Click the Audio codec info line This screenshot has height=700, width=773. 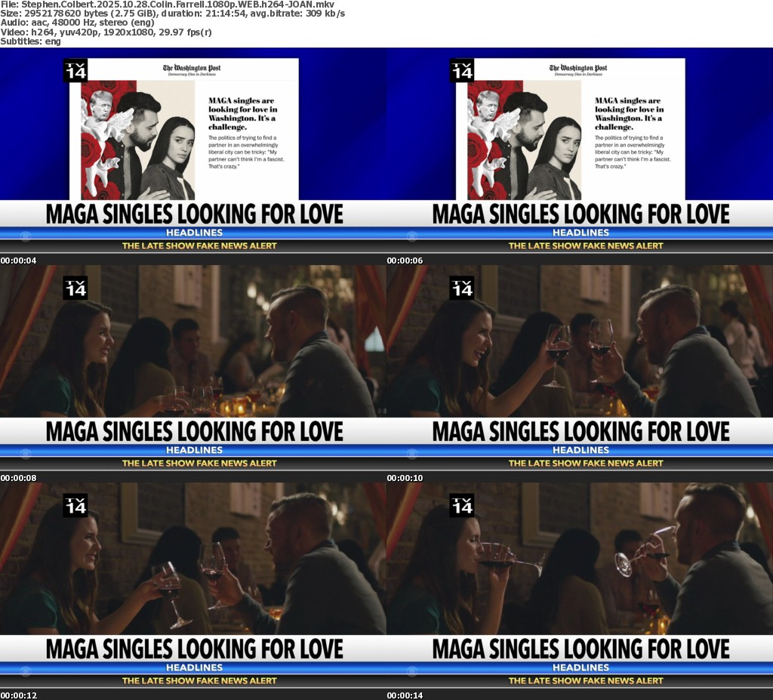77,23
